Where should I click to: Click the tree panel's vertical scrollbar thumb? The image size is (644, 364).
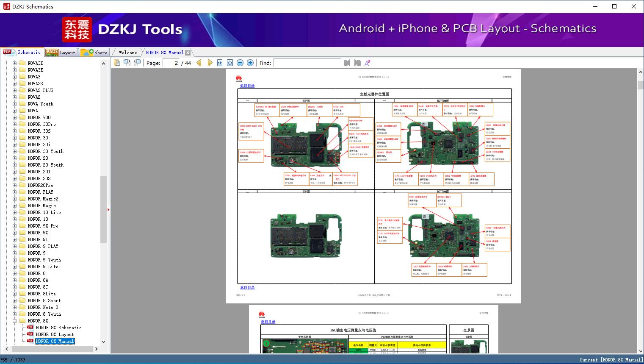103,209
